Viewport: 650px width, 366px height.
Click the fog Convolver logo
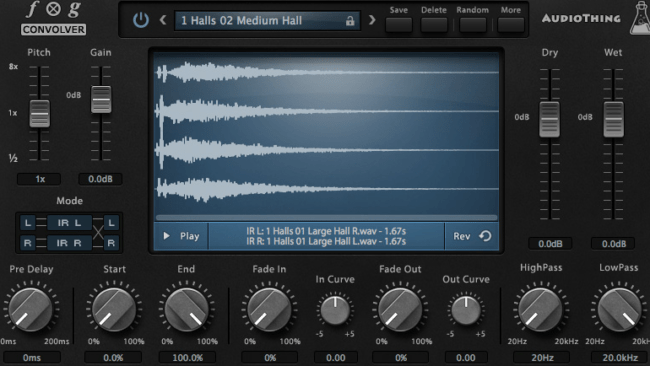coord(53,18)
